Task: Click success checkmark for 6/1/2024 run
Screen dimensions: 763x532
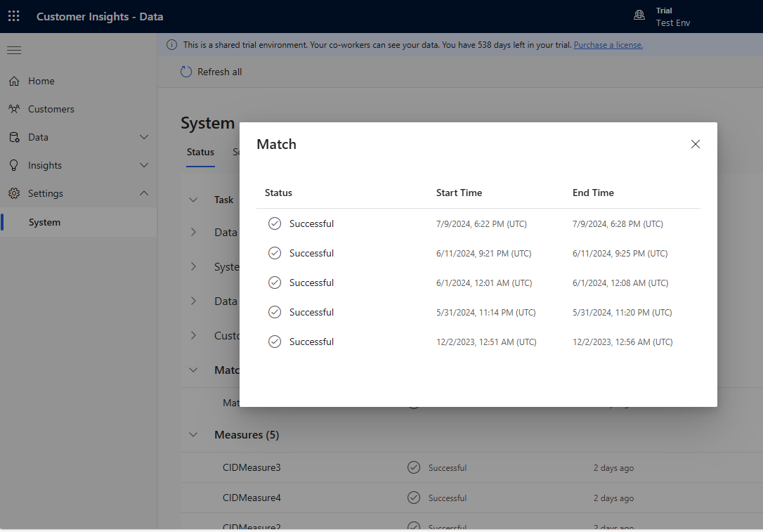Action: pos(275,283)
